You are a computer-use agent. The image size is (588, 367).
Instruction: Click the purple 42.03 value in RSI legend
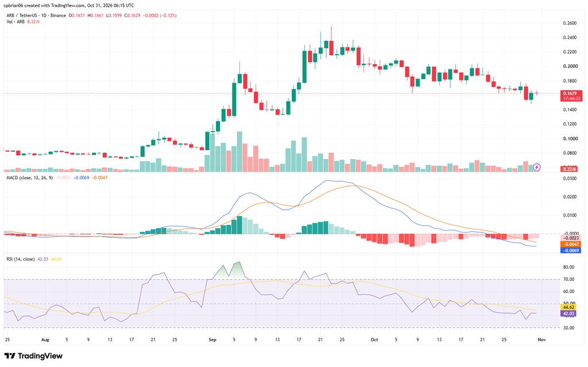pos(42,259)
